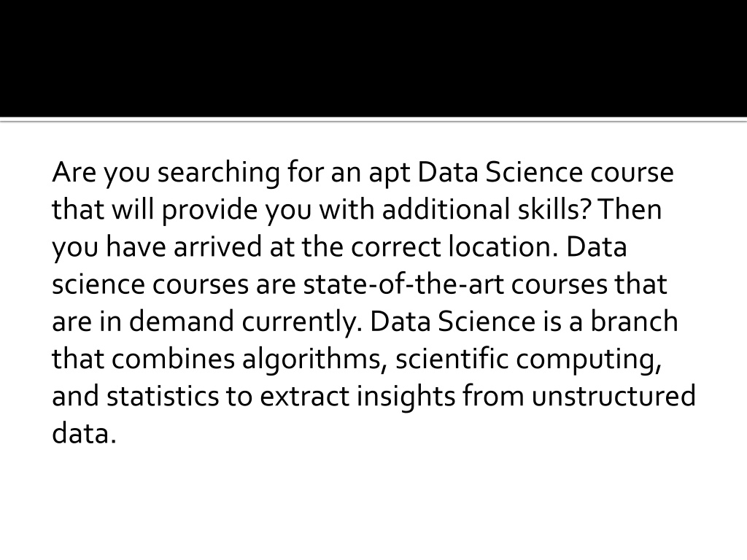This screenshot has height=560, width=747.
Task: Select the phrase "additional skills?"
Action: coord(486,209)
